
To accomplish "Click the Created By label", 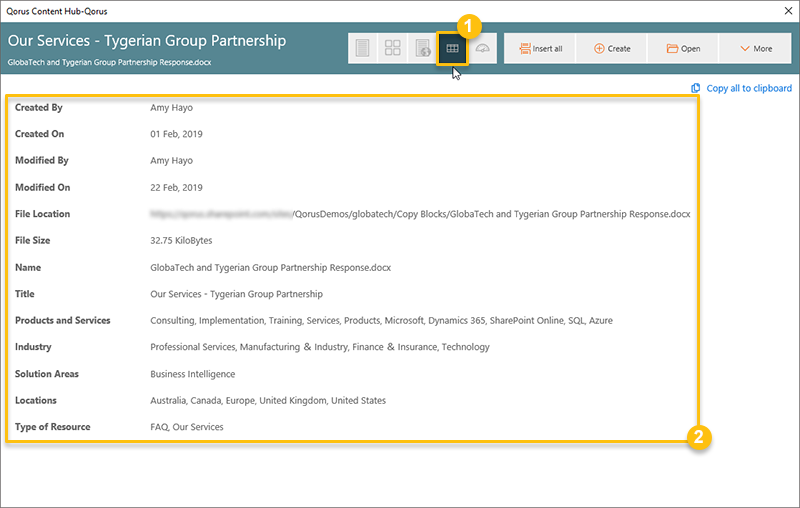I will click(38, 108).
